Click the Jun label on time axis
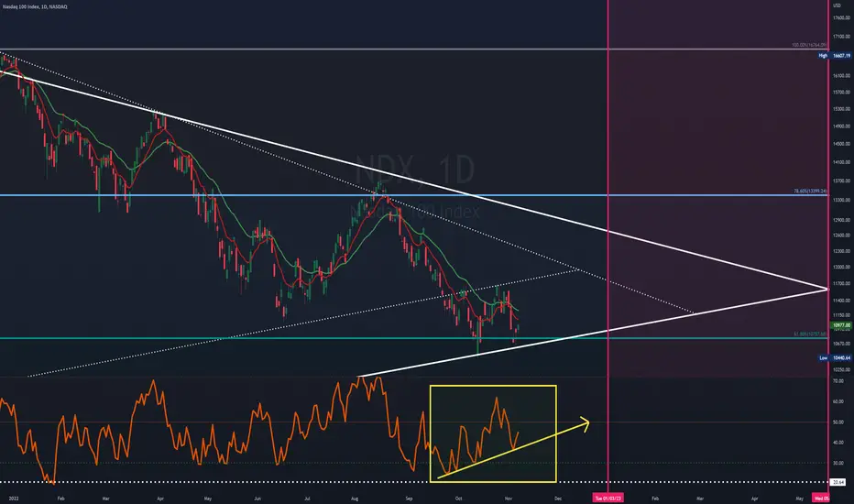The height and width of the screenshot is (504, 854). [257, 499]
